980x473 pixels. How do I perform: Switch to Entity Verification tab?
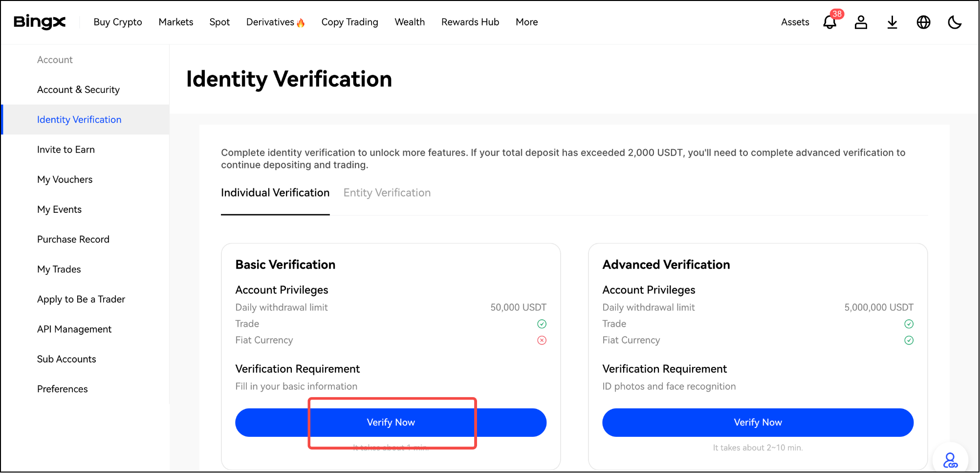tap(387, 193)
